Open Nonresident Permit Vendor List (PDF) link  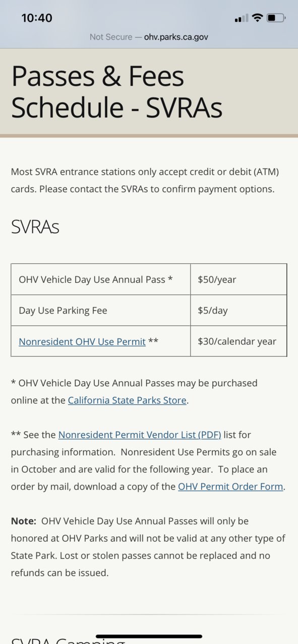point(140,435)
